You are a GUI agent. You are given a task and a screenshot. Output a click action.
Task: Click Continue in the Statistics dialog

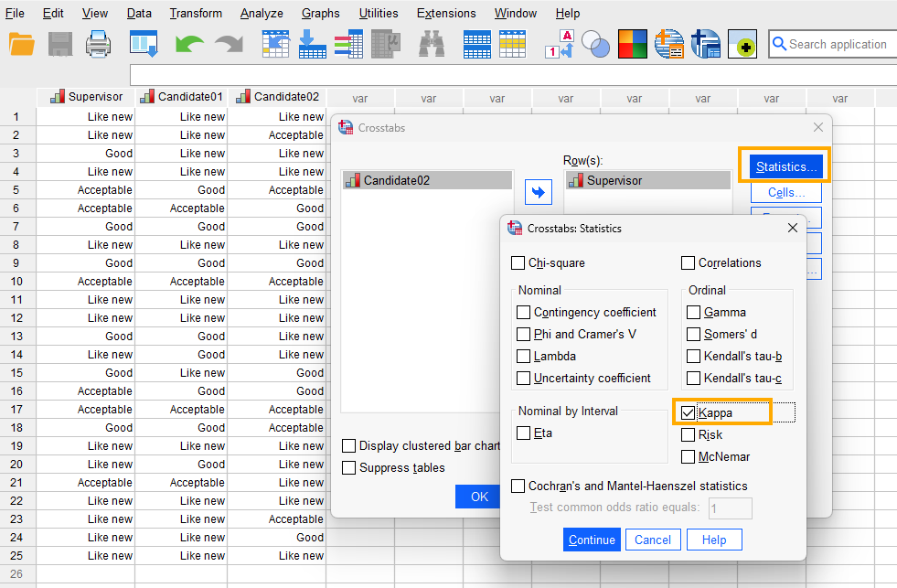[592, 540]
